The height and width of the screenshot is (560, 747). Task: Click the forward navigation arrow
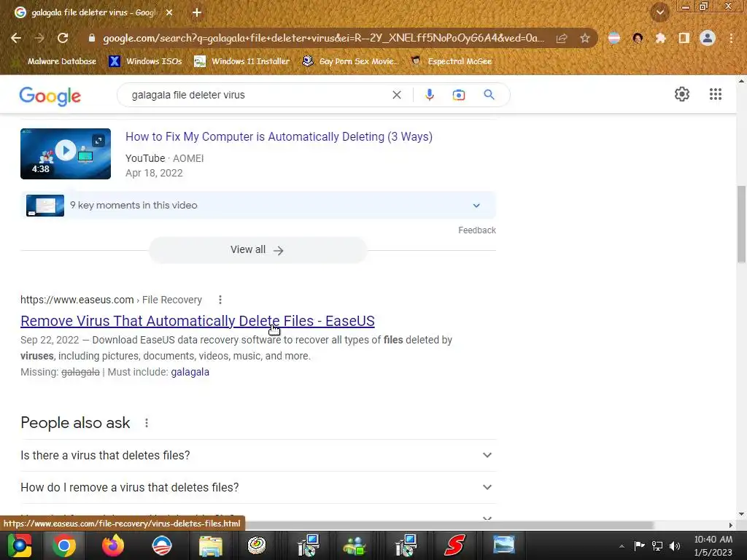tap(39, 38)
